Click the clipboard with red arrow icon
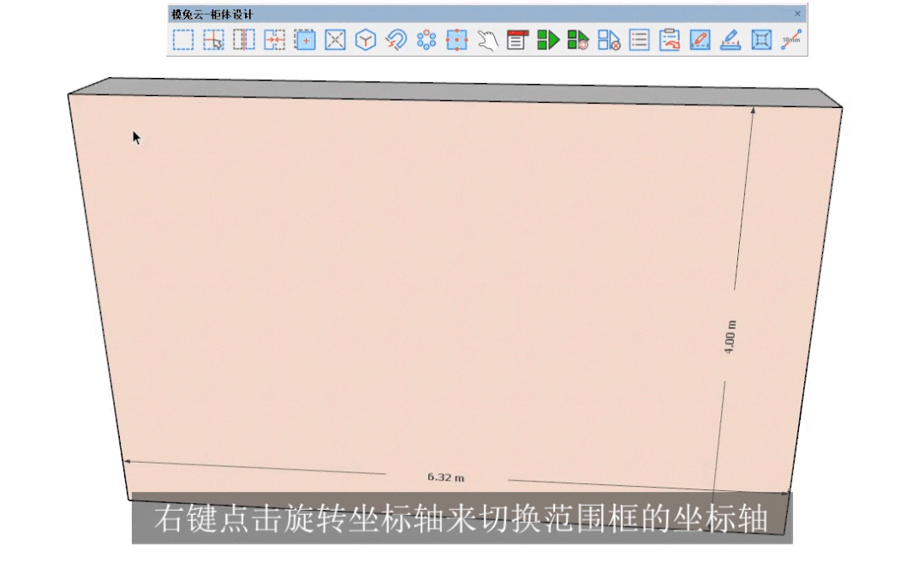The width and height of the screenshot is (924, 563). 670,40
